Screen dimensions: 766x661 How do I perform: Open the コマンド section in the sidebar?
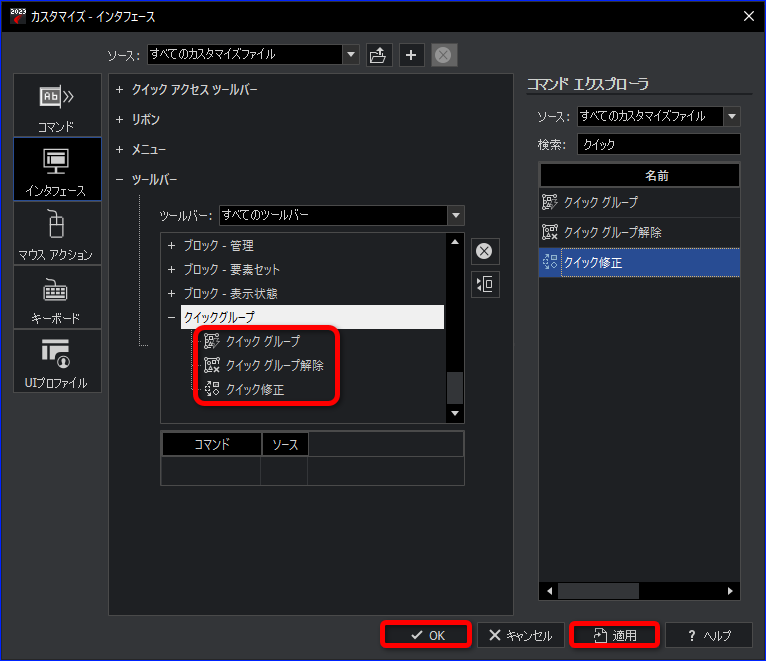(57, 106)
